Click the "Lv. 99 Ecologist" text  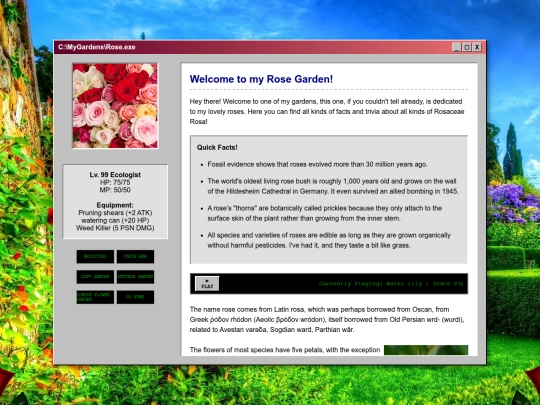coord(115,175)
